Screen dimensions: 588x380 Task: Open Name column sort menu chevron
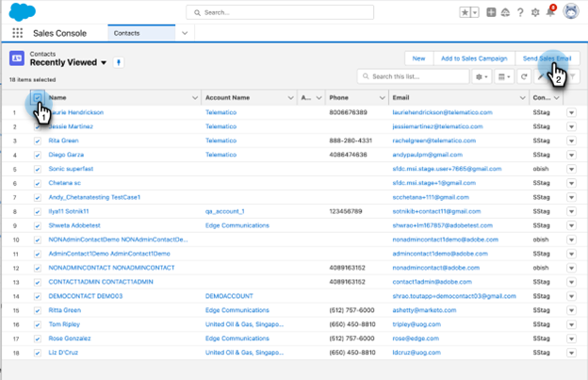click(195, 97)
